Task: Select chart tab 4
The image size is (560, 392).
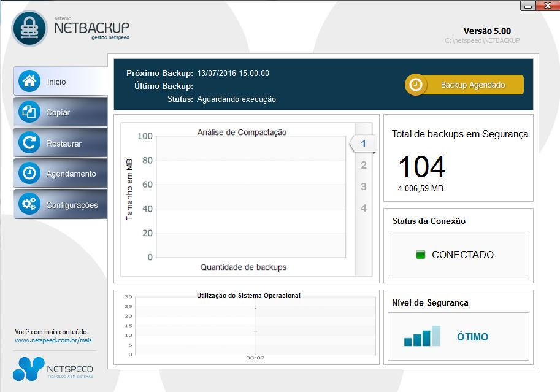Action: pos(364,209)
